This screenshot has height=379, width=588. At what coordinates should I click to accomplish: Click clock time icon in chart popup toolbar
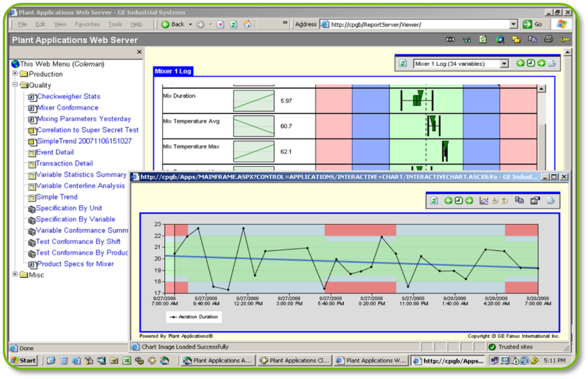459,201
